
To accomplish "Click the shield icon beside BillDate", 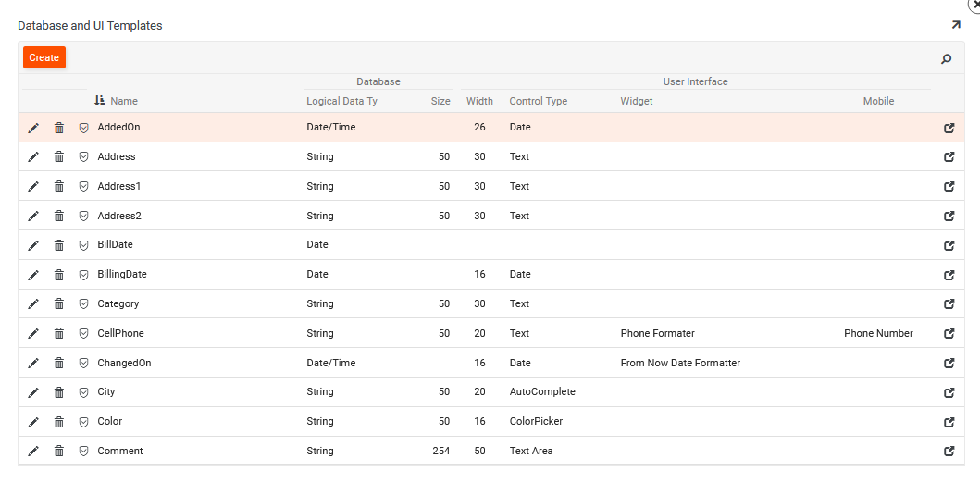I will coord(83,246).
